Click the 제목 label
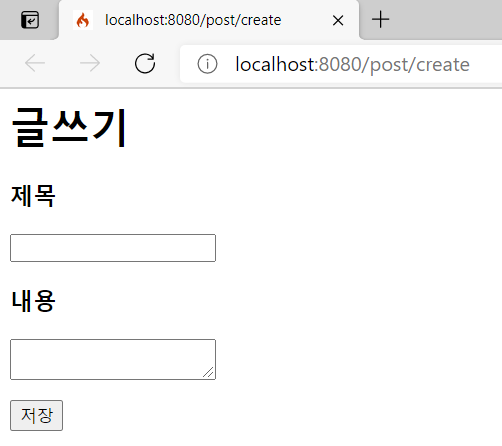Image resolution: width=502 pixels, height=446 pixels. coord(33,196)
